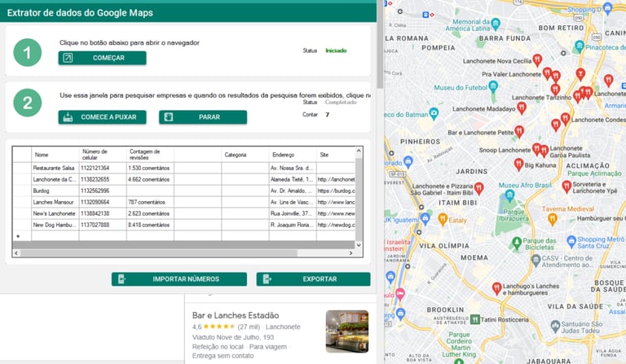This screenshot has width=626, height=364.
Task: Click the CASV Centro de Atendimento marker
Action: tap(536, 261)
